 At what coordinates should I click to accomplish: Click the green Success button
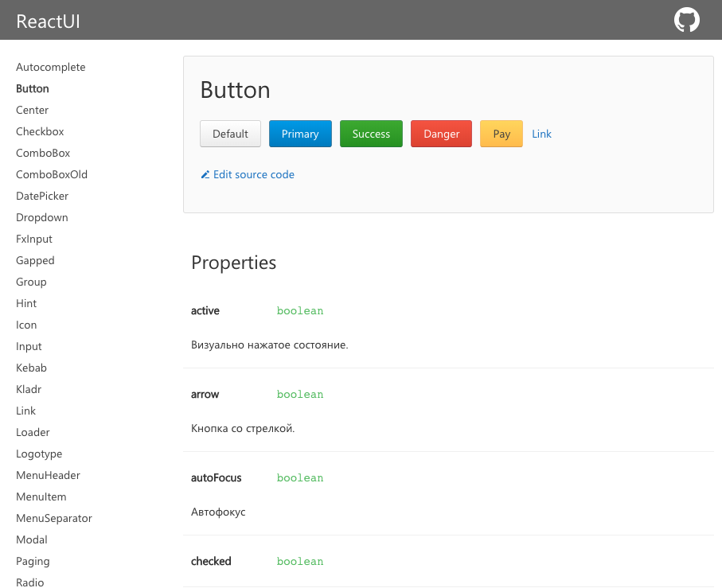coord(371,134)
